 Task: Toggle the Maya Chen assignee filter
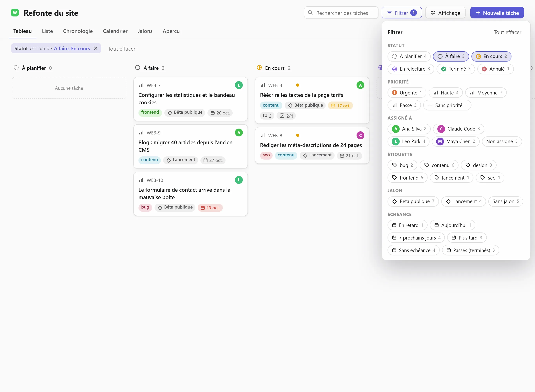(x=456, y=142)
